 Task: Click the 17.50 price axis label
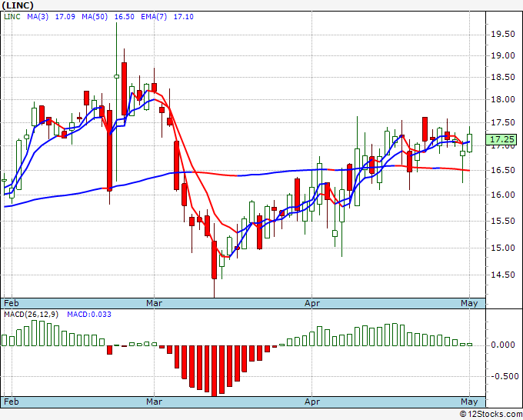503,122
